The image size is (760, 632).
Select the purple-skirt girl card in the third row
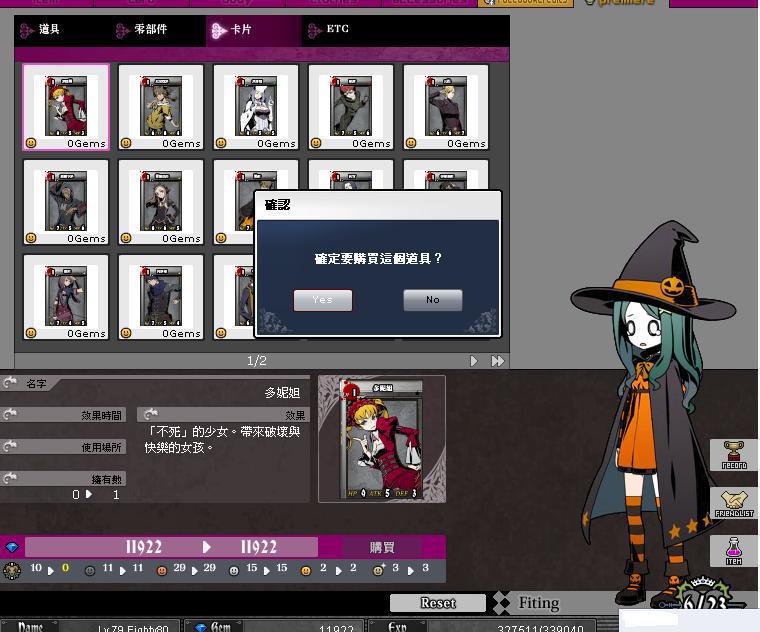click(x=66, y=297)
